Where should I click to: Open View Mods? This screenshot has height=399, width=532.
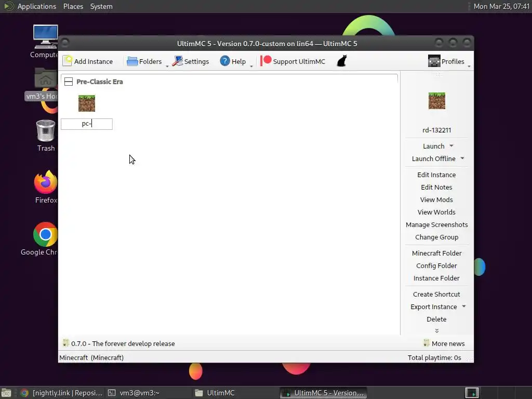tap(436, 200)
